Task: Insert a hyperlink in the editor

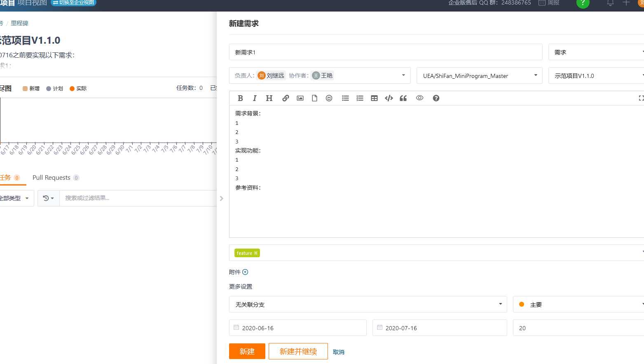Action: [286, 98]
